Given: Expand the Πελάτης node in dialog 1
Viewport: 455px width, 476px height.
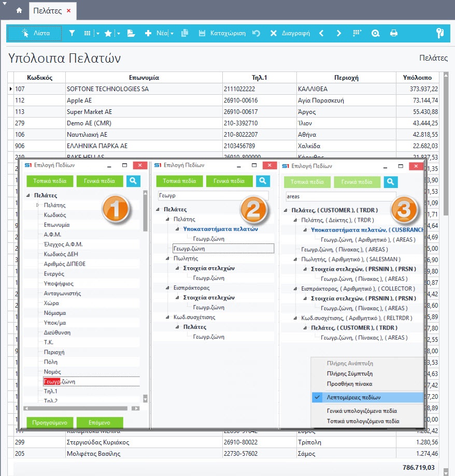Looking at the screenshot, I should (37, 205).
